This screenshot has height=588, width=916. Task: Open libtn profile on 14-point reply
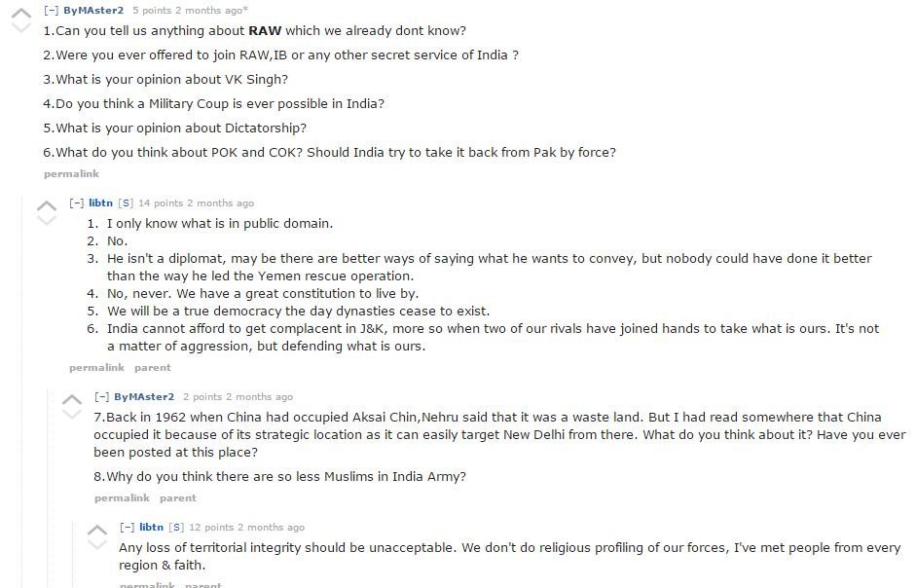100,202
